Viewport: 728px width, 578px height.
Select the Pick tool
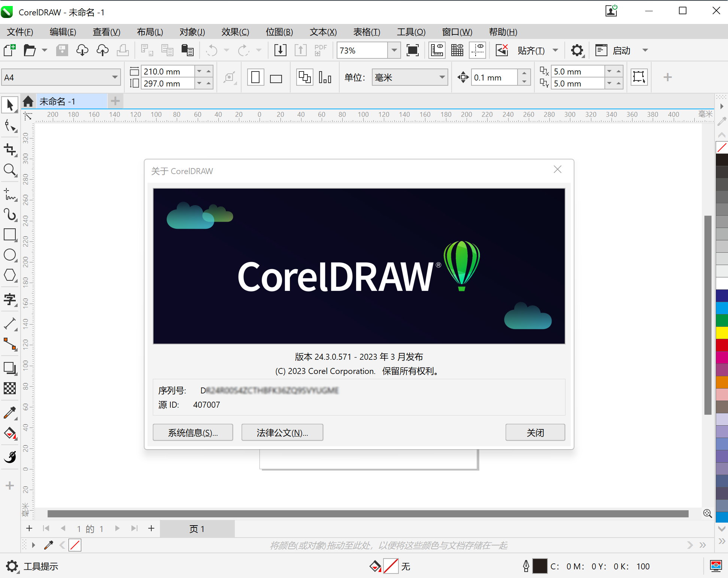coord(10,105)
